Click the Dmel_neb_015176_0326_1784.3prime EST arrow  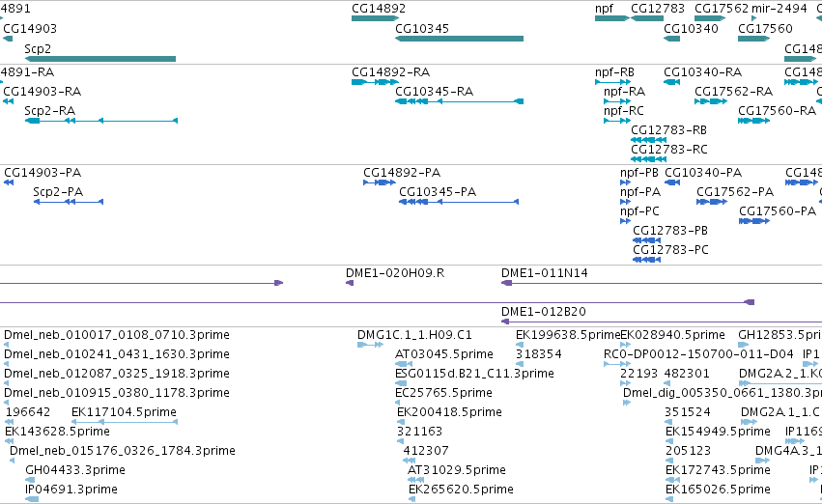[12, 461]
